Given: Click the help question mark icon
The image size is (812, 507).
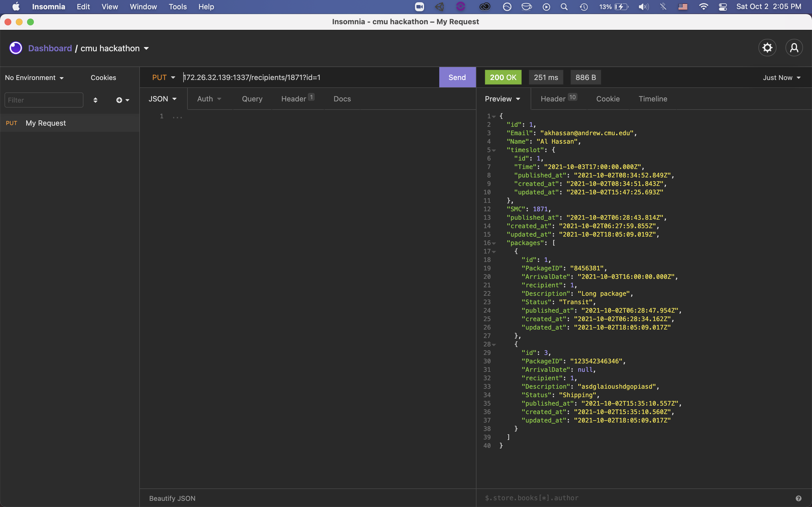Looking at the screenshot, I should [798, 498].
